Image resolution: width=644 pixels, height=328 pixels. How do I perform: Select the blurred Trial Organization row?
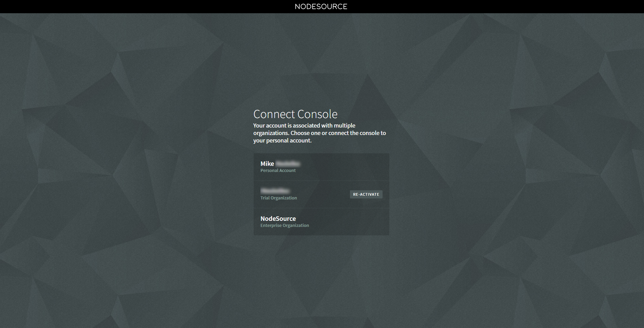click(x=321, y=194)
